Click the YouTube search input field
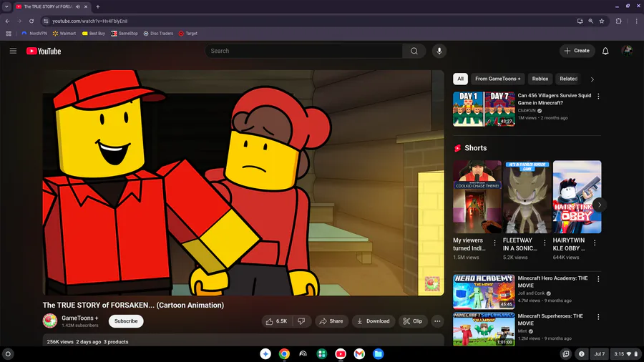Image resolution: width=644 pixels, height=362 pixels. point(304,51)
